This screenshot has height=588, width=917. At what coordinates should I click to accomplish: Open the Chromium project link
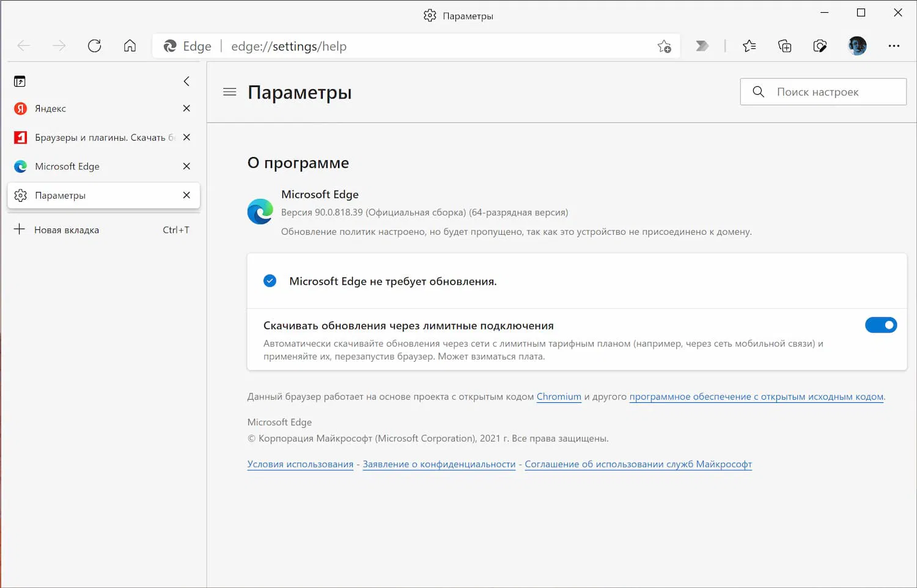click(x=558, y=396)
